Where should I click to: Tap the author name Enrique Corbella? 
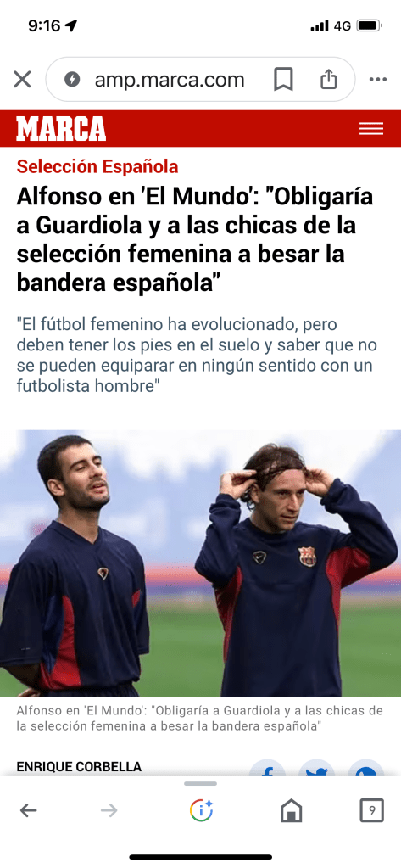point(79,767)
